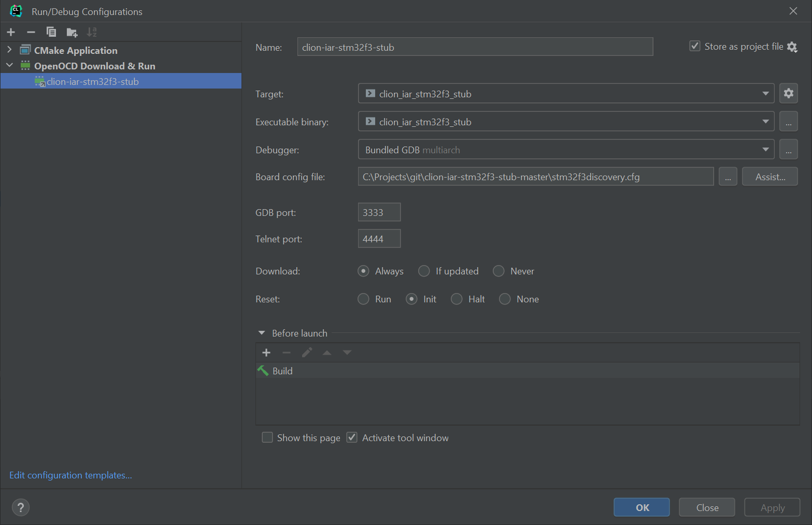
Task: Select Run for Reset
Action: pos(363,299)
